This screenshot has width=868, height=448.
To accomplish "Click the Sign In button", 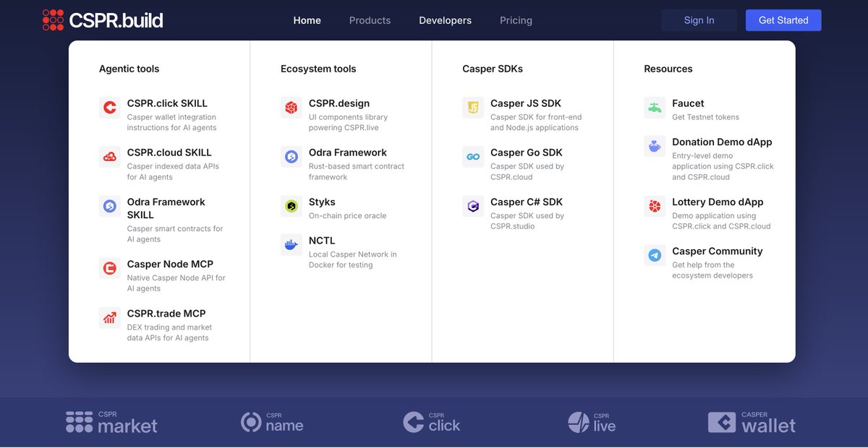I will (699, 20).
